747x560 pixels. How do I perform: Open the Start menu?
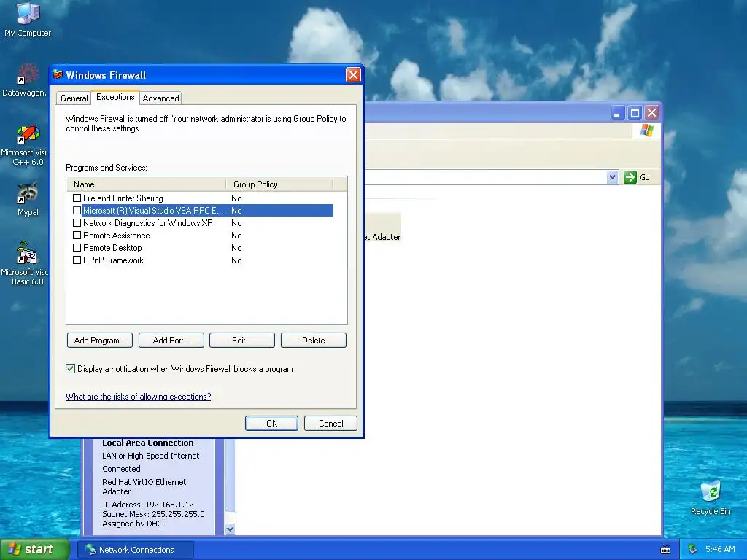[34, 549]
